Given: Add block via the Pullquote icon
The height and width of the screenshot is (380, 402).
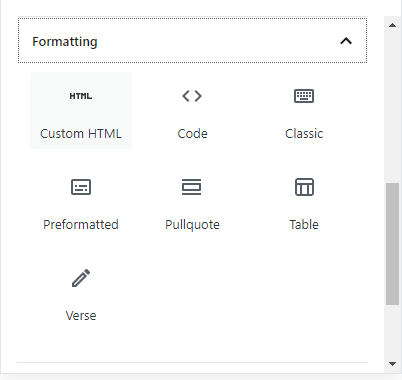Looking at the screenshot, I should pyautogui.click(x=192, y=187).
